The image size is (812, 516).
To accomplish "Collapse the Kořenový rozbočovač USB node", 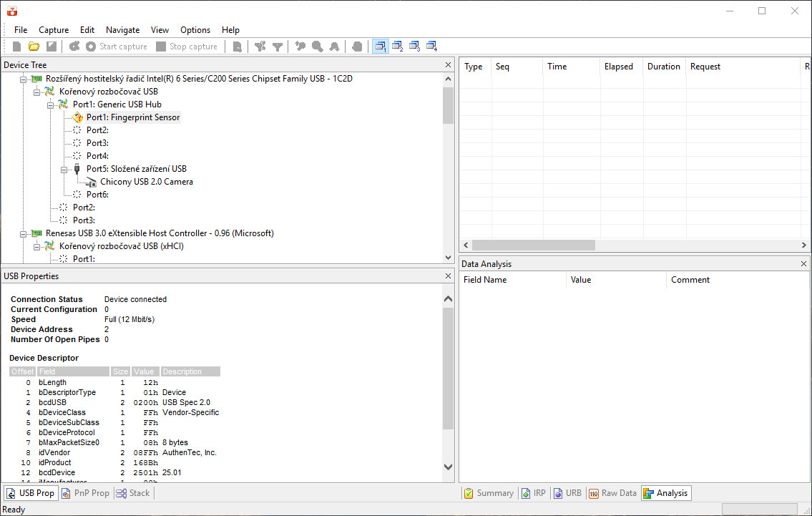I will point(36,92).
